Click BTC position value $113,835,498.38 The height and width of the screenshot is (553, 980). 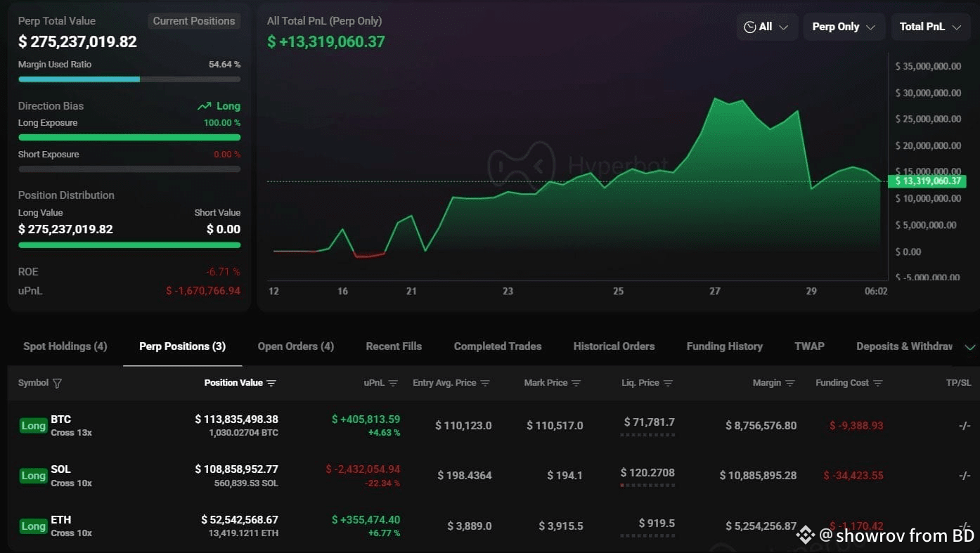coord(236,419)
